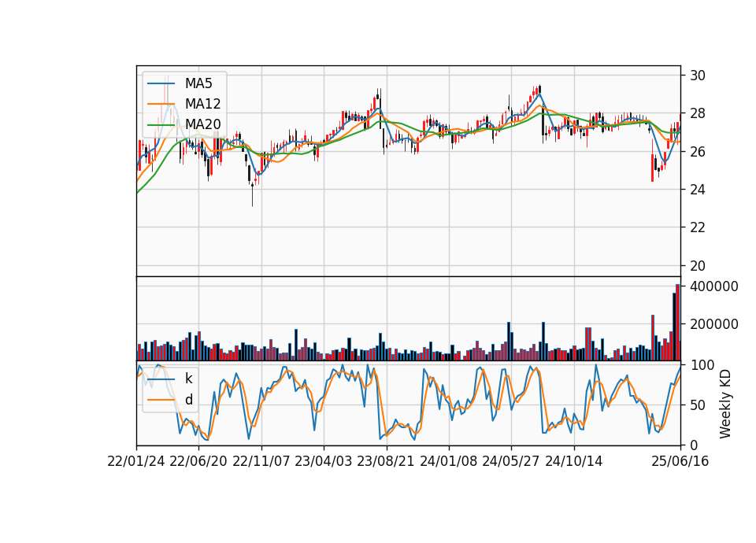
Task: Click the Weekly KD axis title
Action: tap(725, 404)
